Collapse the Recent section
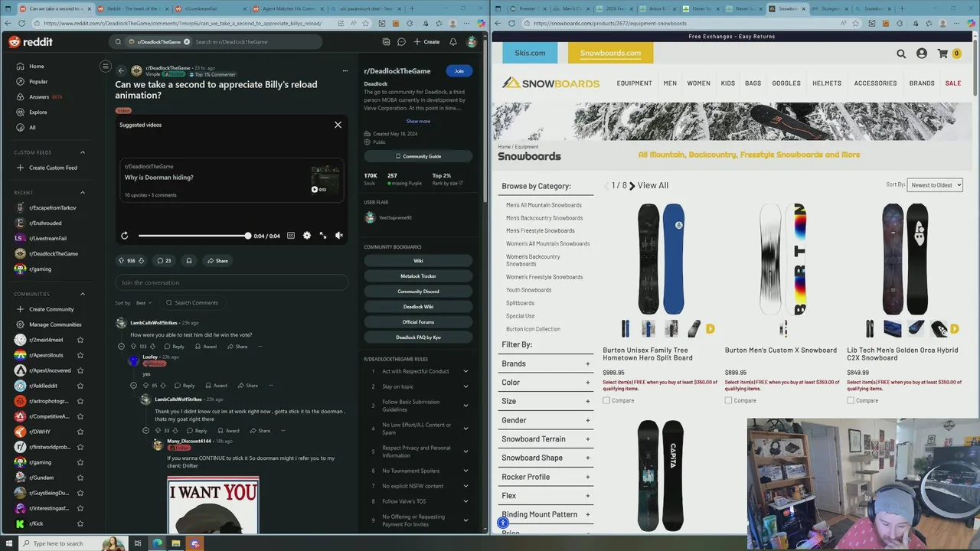 click(83, 193)
